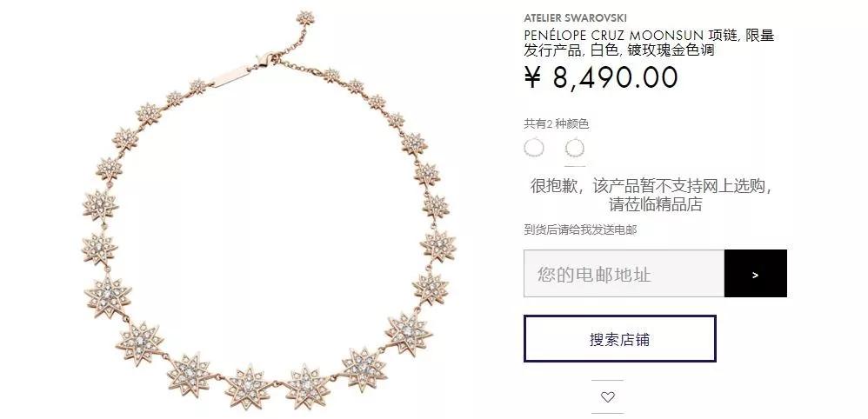Select the first white color variant
This screenshot has height=419, width=868.
click(x=534, y=148)
